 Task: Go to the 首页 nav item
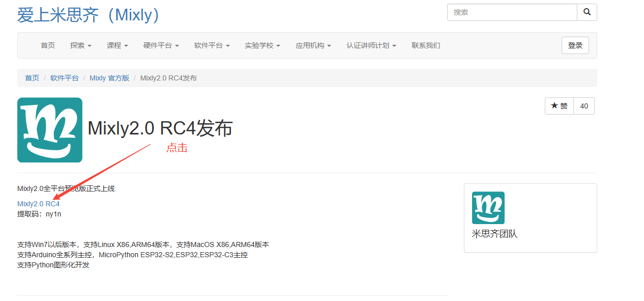[48, 45]
